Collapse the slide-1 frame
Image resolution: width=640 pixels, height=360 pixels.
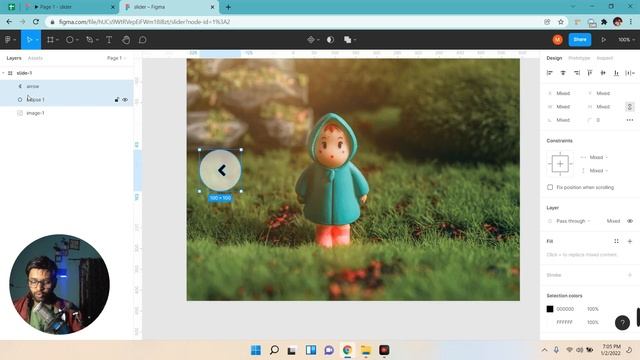pyautogui.click(x=4, y=73)
